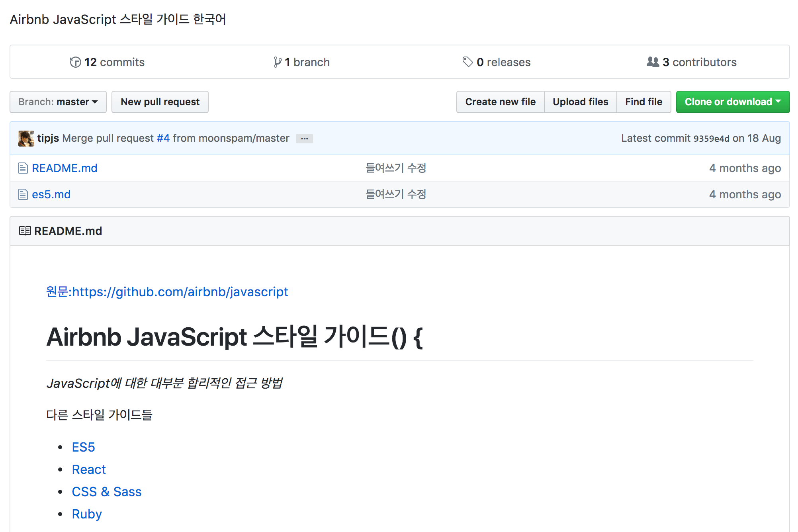Click tipjs user avatar thumbnail
The height and width of the screenshot is (532, 798).
[x=26, y=138]
